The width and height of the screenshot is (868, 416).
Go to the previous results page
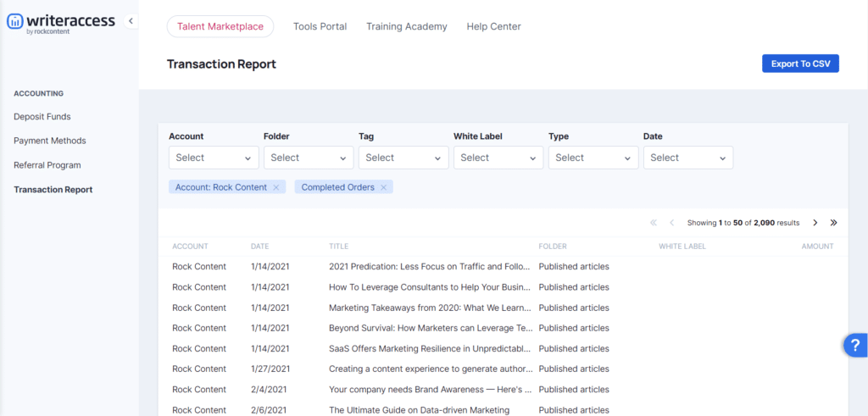tap(672, 223)
